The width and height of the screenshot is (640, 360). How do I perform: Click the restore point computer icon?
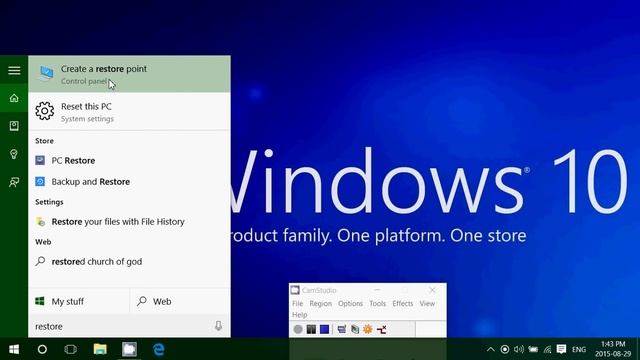pyautogui.click(x=46, y=74)
